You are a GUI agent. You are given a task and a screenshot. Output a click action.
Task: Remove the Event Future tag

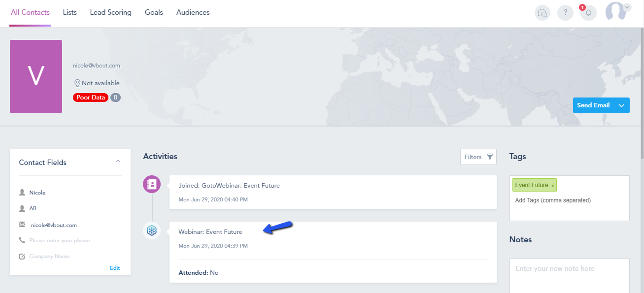click(x=553, y=186)
